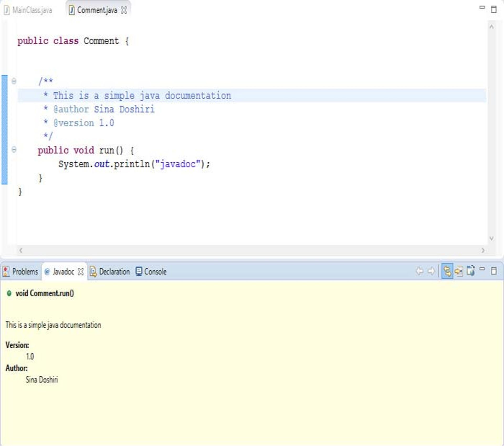
Task: Click the '@version 1.0' line
Action: click(x=79, y=123)
